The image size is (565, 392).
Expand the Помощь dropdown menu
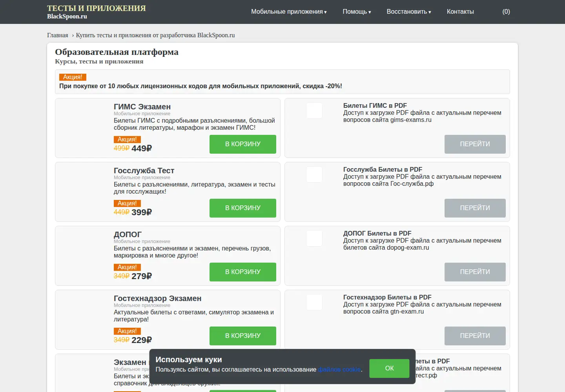[x=357, y=12]
